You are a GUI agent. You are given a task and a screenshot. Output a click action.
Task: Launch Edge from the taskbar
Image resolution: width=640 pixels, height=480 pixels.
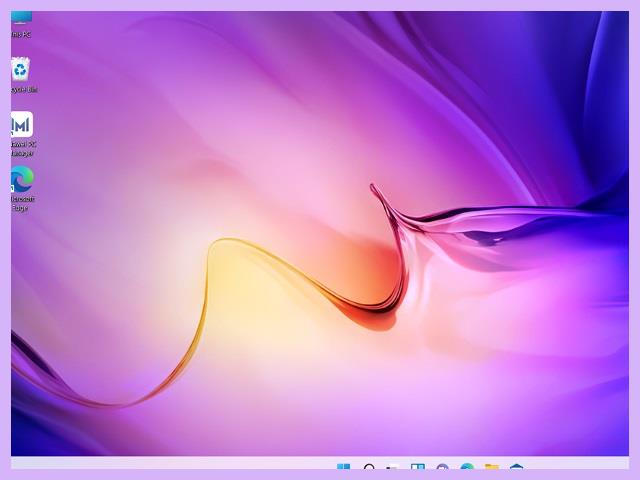[467, 466]
